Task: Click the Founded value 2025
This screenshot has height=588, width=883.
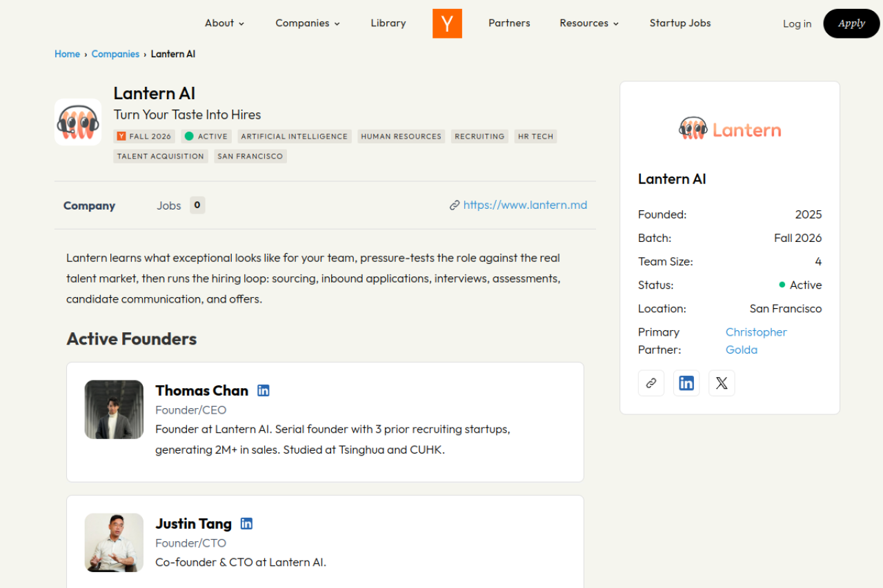Action: (808, 214)
